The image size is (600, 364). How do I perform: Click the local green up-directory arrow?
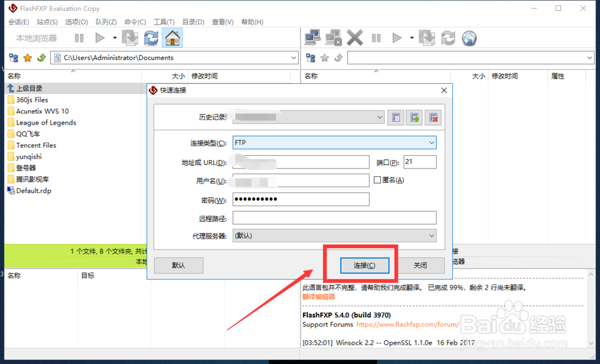41,58
